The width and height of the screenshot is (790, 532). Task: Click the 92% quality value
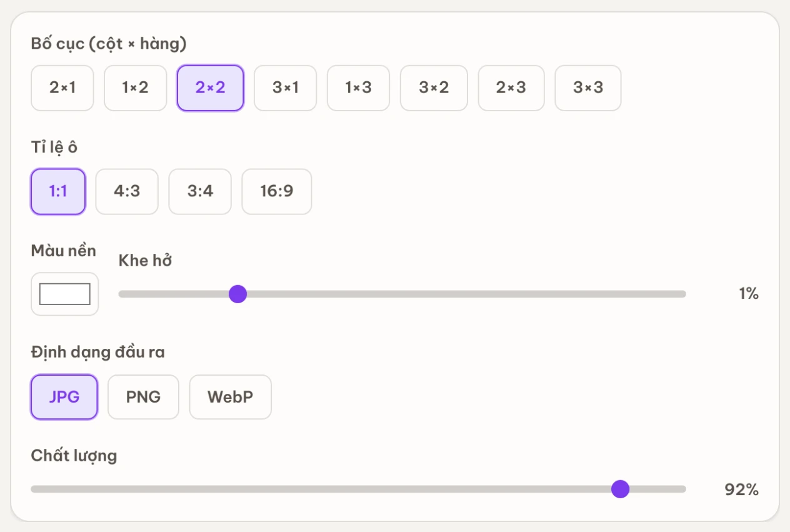tap(741, 489)
